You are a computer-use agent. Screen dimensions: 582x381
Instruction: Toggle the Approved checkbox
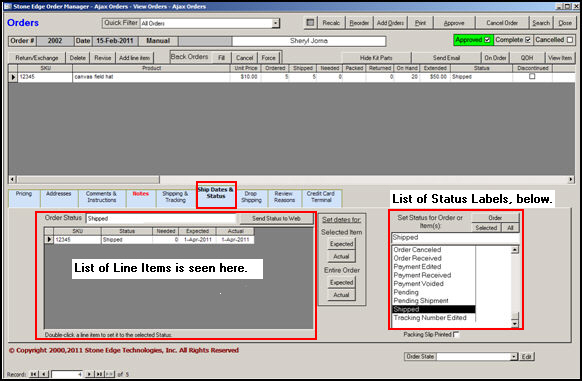tap(487, 40)
